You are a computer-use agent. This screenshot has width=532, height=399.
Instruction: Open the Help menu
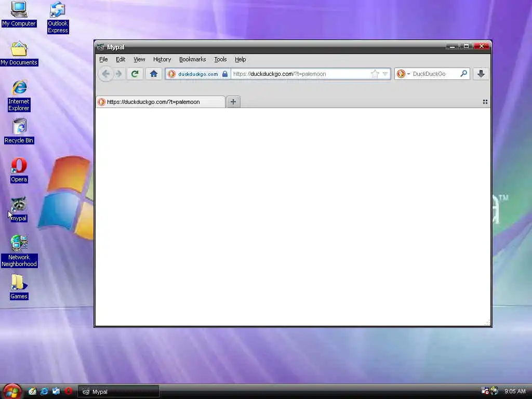tap(240, 59)
